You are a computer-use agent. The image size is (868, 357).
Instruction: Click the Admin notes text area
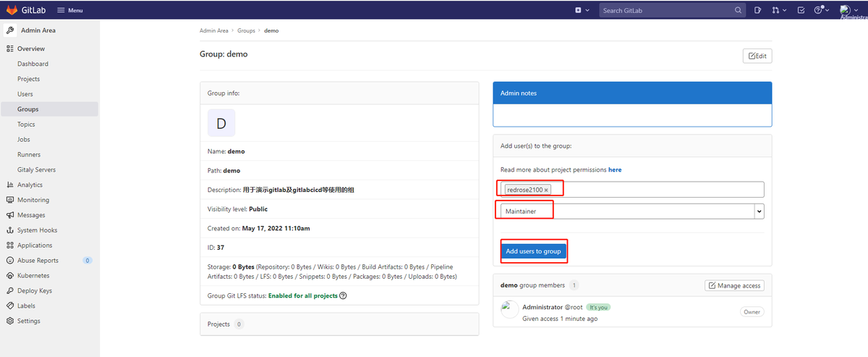(632, 116)
